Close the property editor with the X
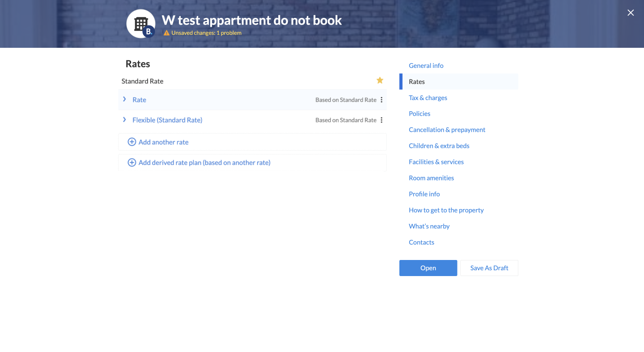644x352 pixels. pyautogui.click(x=631, y=13)
